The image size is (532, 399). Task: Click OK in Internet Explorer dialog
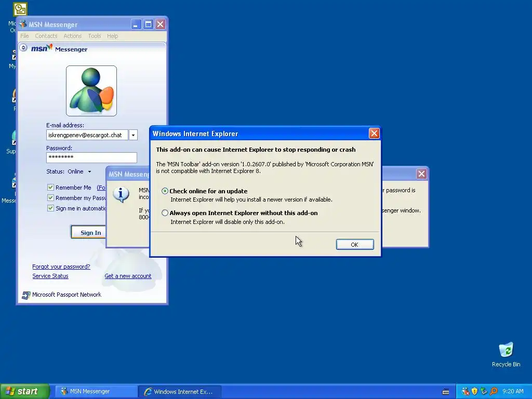pos(355,245)
